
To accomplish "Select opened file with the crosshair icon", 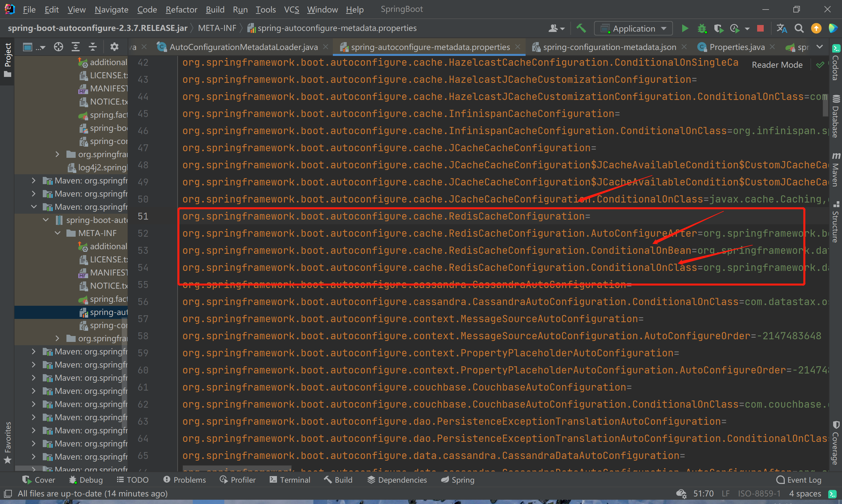I will pyautogui.click(x=59, y=47).
